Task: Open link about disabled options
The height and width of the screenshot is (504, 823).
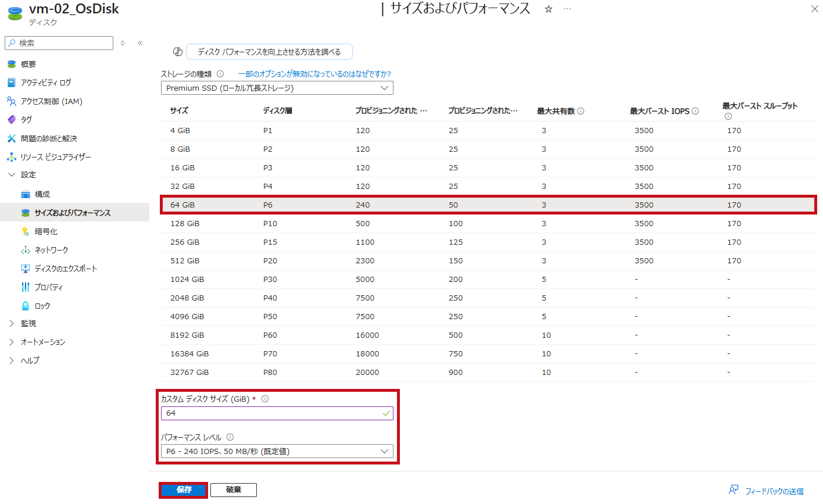Action: coord(314,74)
